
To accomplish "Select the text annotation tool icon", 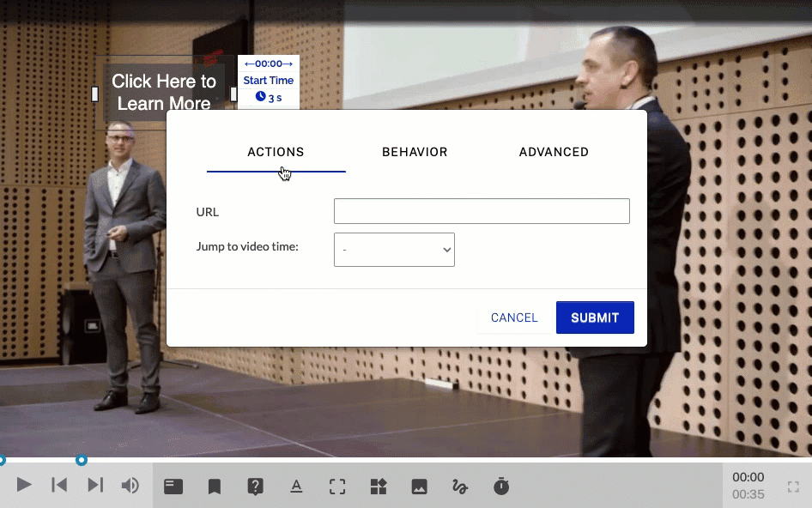I will tap(296, 487).
